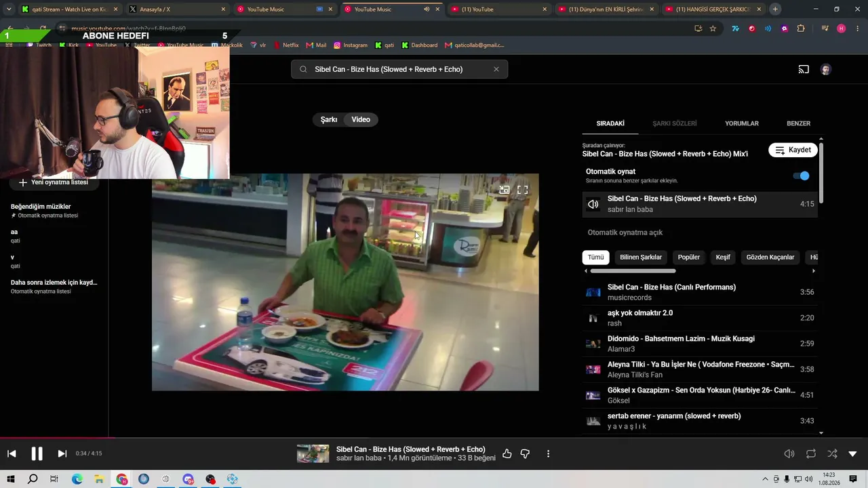Image resolution: width=868 pixels, height=488 pixels.
Task: Skip to the previous track
Action: tap(12, 453)
